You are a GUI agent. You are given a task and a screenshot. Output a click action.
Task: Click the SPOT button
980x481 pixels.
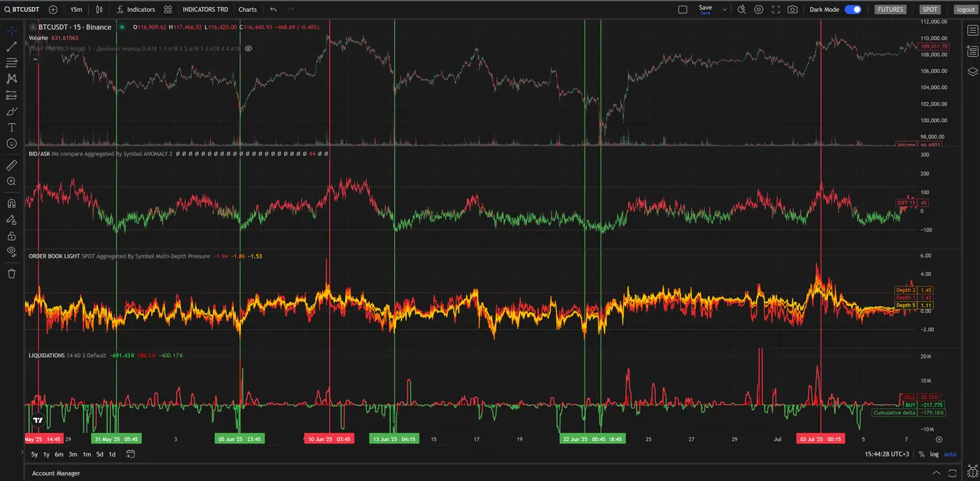click(930, 10)
